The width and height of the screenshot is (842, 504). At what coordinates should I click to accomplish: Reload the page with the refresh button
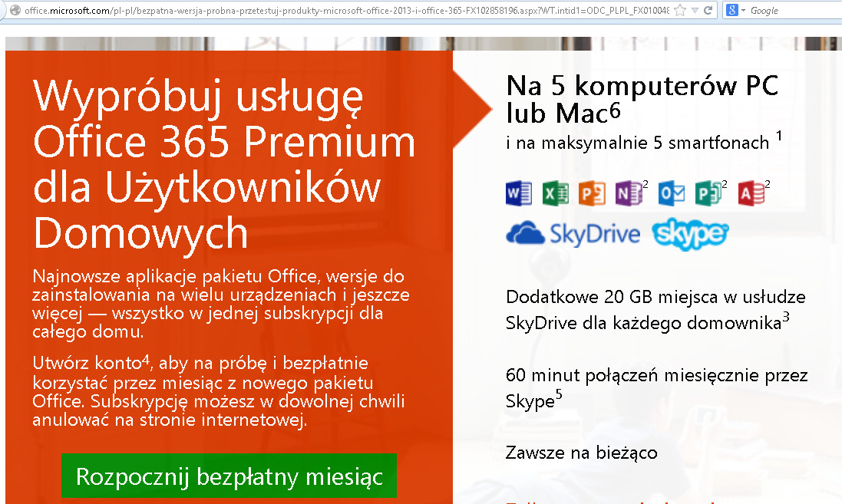point(708,11)
